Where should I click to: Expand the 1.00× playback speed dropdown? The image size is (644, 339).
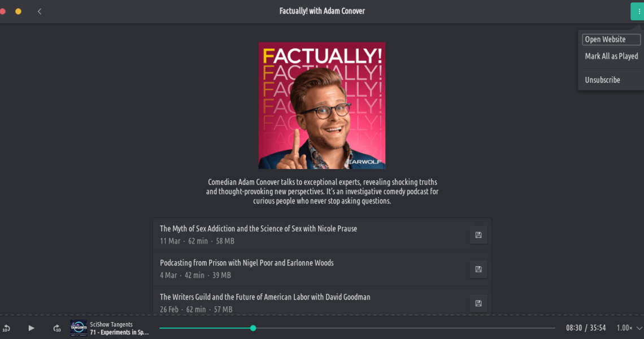click(629, 328)
